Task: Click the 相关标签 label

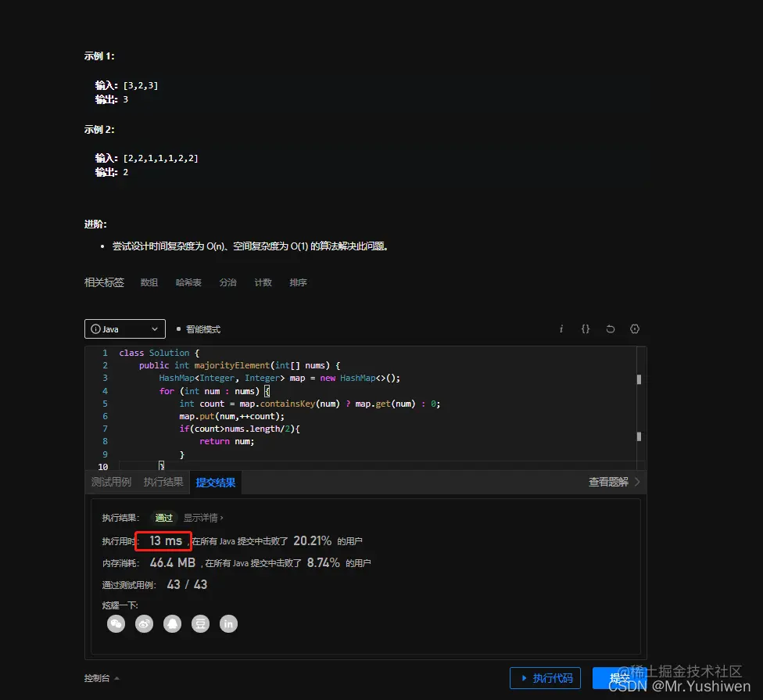Action: tap(104, 282)
